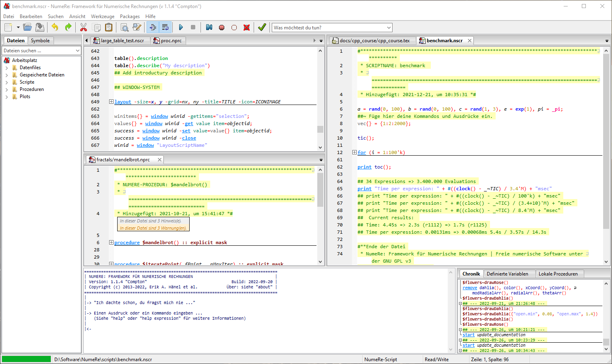Image resolution: width=612 pixels, height=364 pixels.
Task: Close the fractals/mandelbrot.nprc tab
Action: click(x=159, y=160)
